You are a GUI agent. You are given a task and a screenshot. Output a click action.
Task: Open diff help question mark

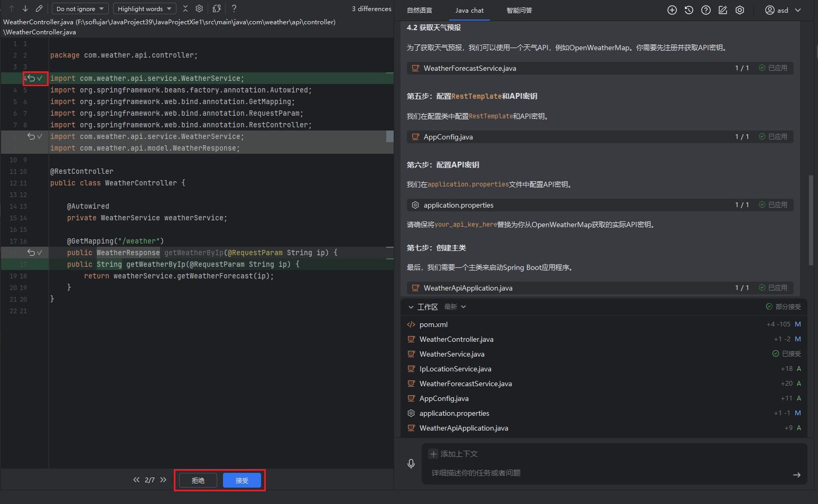pos(234,8)
